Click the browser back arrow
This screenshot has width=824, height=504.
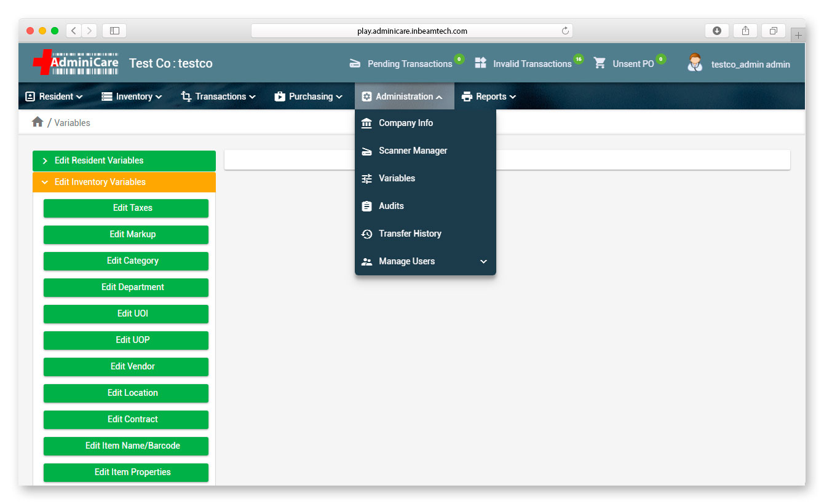(x=74, y=31)
